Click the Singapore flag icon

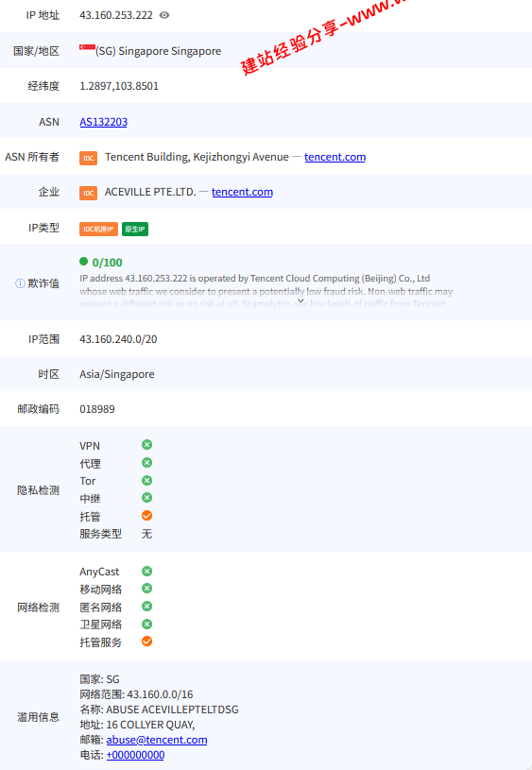pyautogui.click(x=88, y=48)
